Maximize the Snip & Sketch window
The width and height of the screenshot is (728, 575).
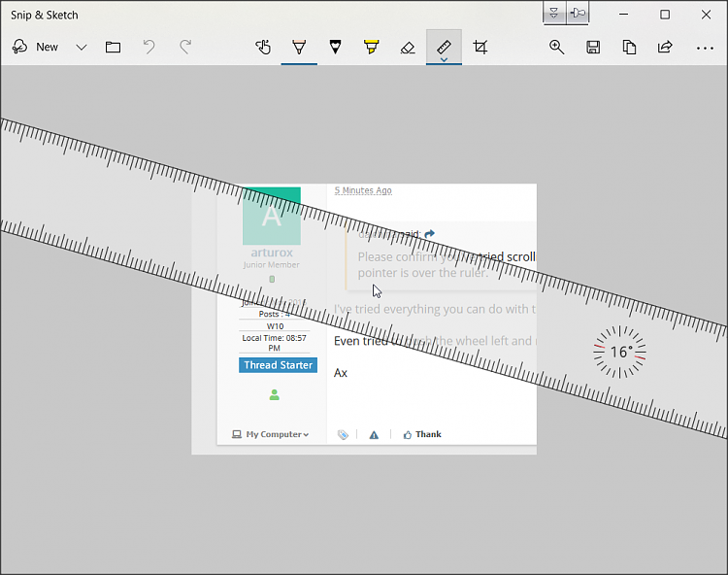click(665, 15)
